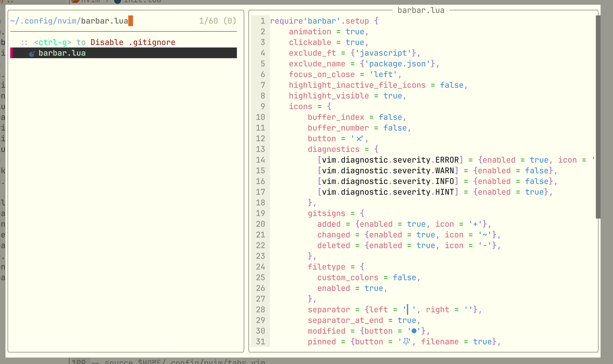Click the opening brace of icons table on line 9
The image size is (613, 364).
(x=329, y=107)
